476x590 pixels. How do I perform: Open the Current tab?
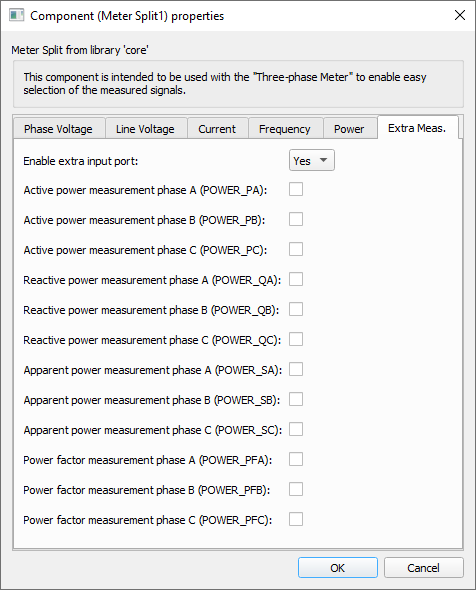217,129
